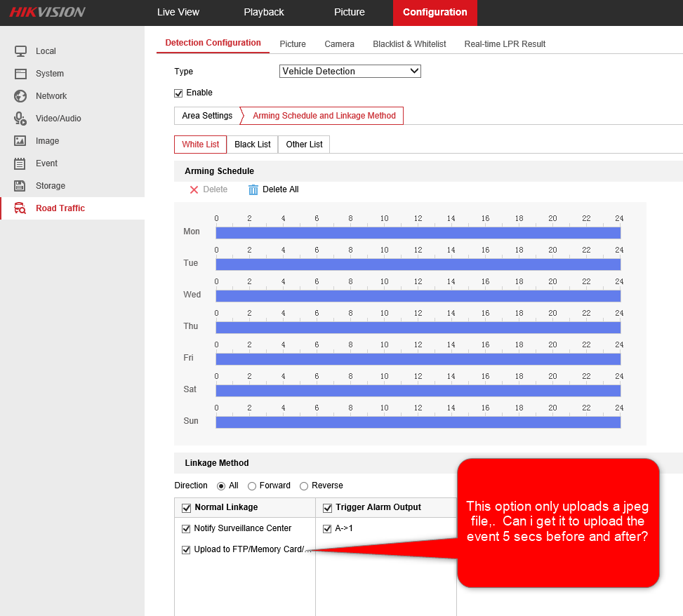Open the Blacklist & Whitelist tab
Screen dimensions: 683x616
click(x=409, y=43)
